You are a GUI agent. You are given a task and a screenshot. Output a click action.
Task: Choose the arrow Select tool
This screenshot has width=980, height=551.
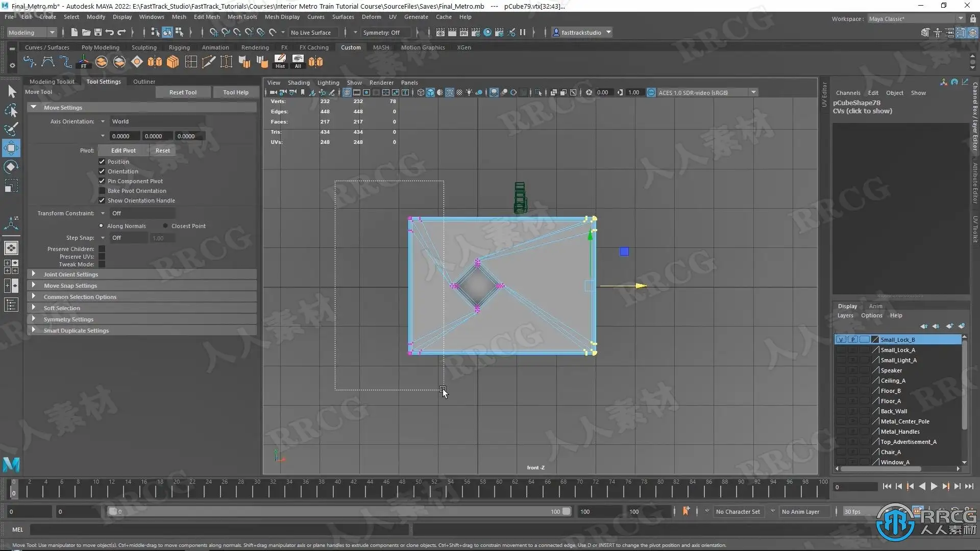pyautogui.click(x=11, y=92)
